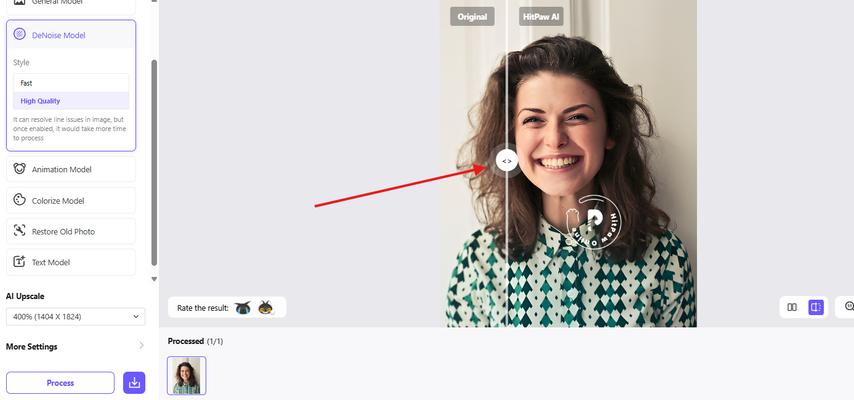Select the Restore Old Photo model
854x400 pixels.
71,231
